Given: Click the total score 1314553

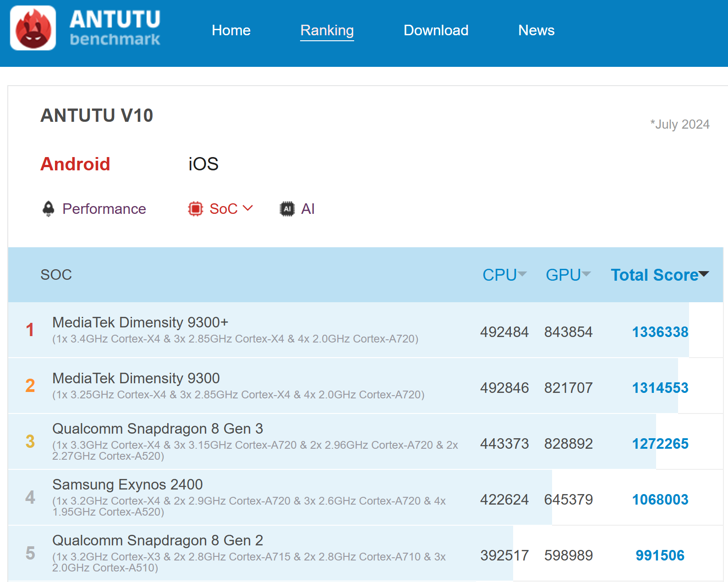Looking at the screenshot, I should pos(660,388).
